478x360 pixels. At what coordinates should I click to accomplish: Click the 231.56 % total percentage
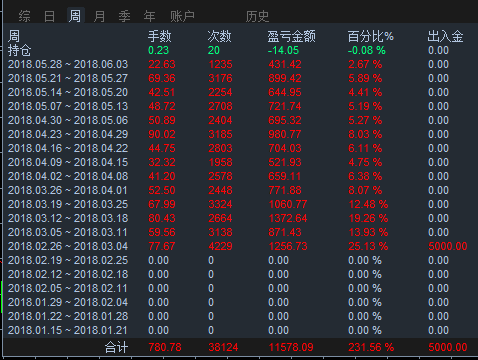pos(371,347)
